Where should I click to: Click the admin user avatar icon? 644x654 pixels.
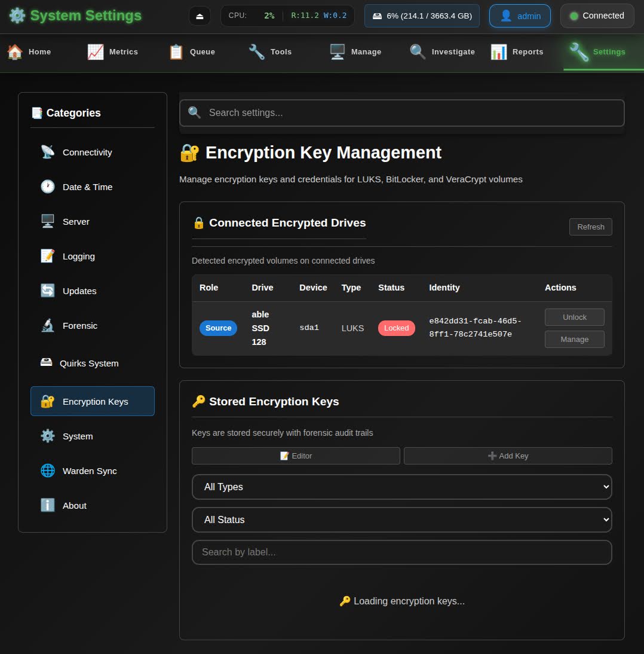click(506, 16)
